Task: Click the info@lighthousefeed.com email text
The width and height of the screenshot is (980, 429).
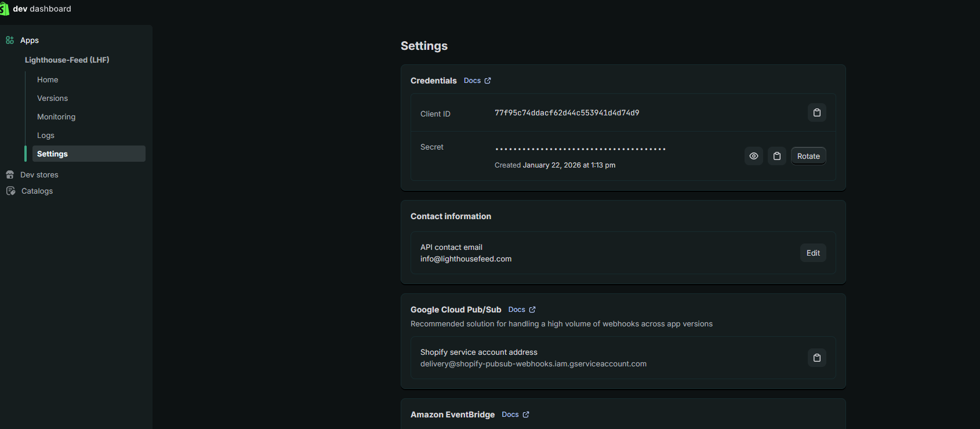Action: tap(466, 259)
